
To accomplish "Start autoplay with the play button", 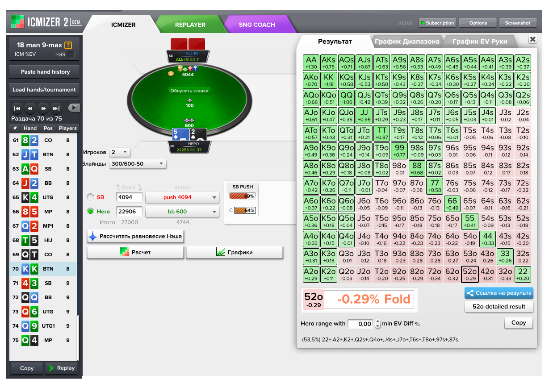I will (74, 108).
